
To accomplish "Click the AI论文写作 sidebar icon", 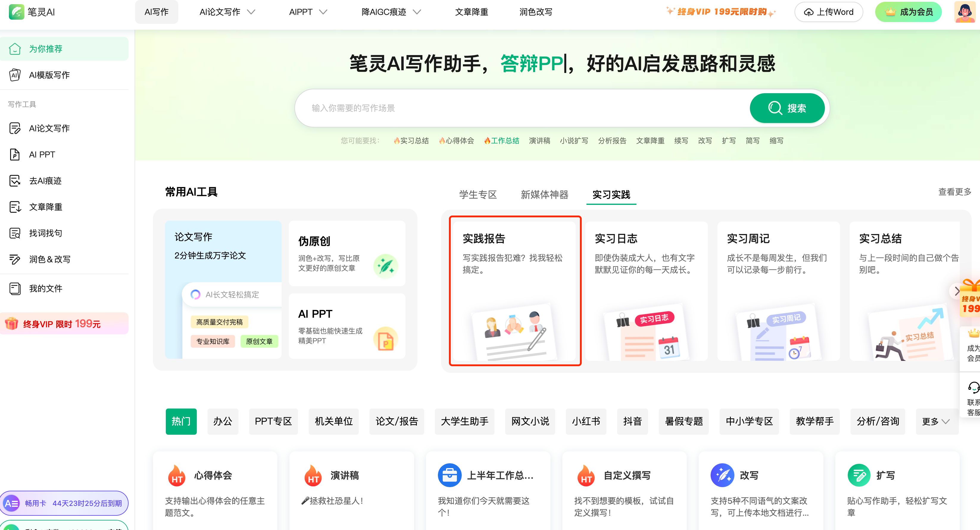I will tap(15, 128).
